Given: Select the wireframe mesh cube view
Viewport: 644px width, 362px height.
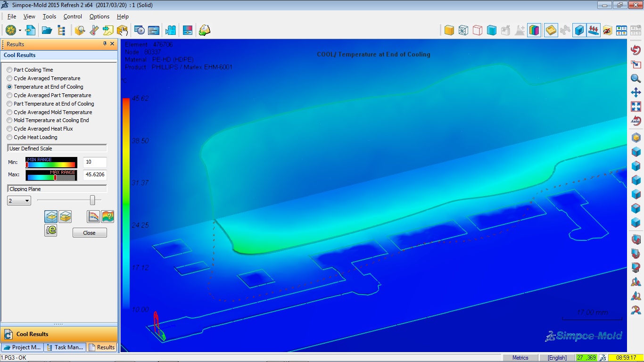Looking at the screenshot, I should pos(463,30).
